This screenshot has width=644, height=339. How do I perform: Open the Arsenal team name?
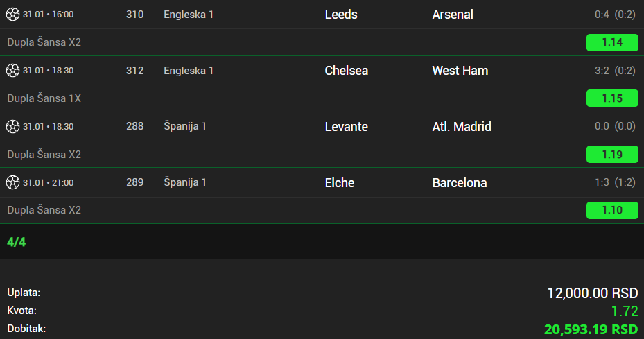[x=453, y=15]
